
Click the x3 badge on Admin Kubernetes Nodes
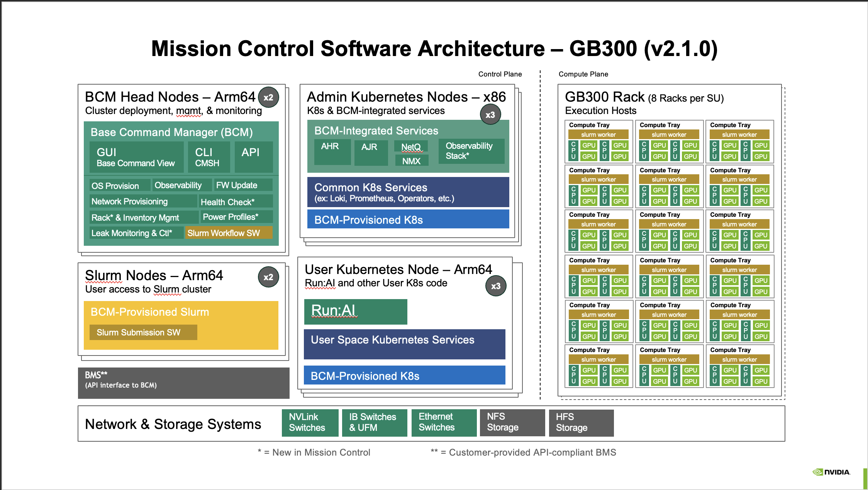(x=490, y=115)
